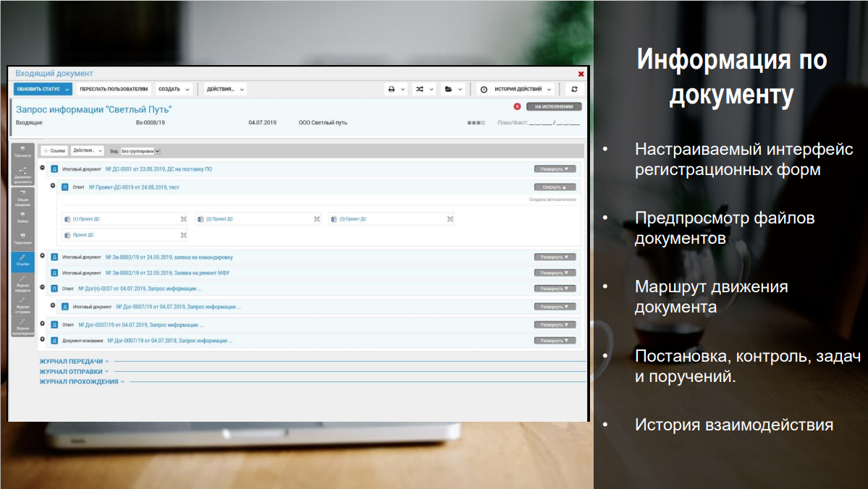
Task: Click the four-square progress indicator
Action: (x=476, y=123)
